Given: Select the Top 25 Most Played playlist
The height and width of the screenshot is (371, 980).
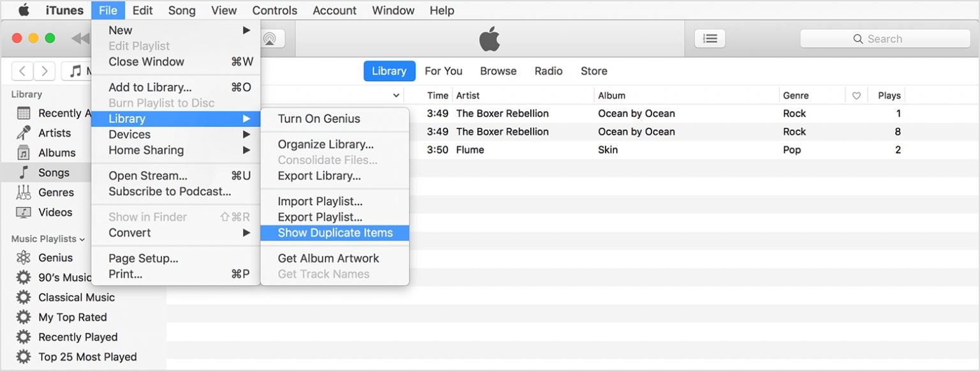Looking at the screenshot, I should 87,356.
